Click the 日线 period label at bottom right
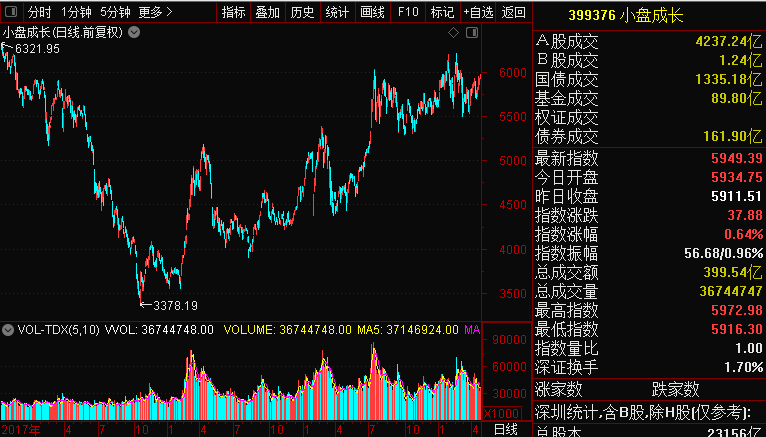The height and width of the screenshot is (437, 766). click(x=506, y=429)
